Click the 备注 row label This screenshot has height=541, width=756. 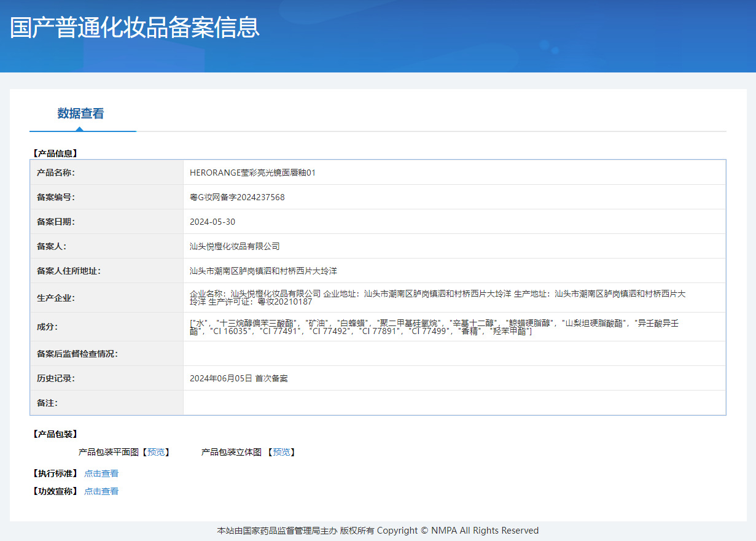47,403
